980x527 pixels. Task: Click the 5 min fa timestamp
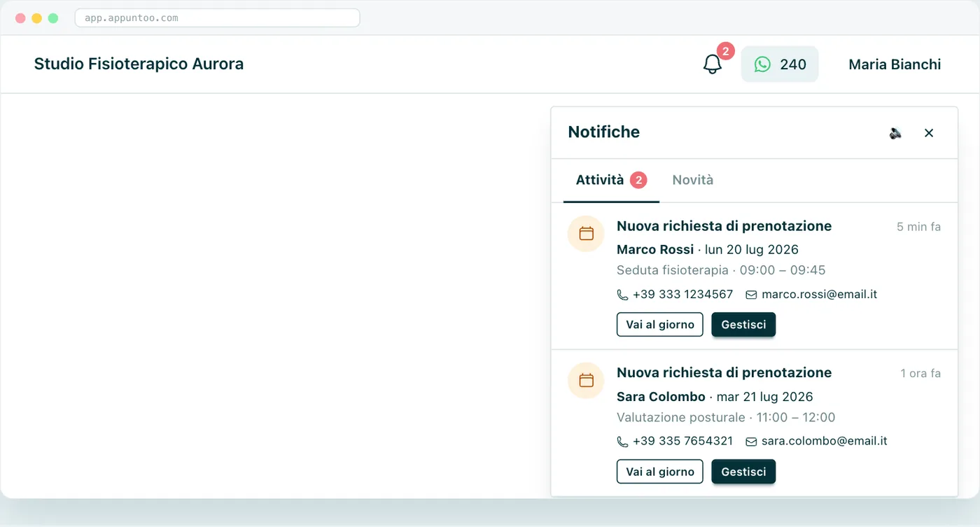click(x=918, y=227)
